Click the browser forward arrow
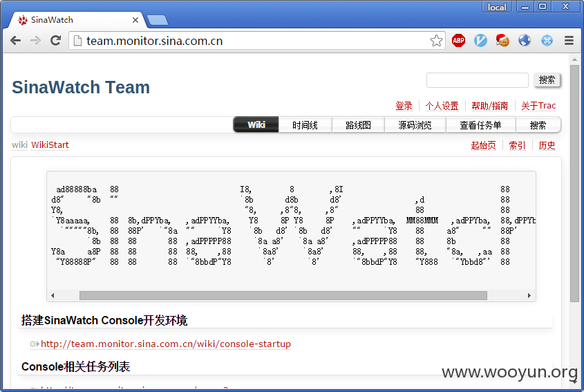Viewport: 584px width, 392px height. pos(35,41)
